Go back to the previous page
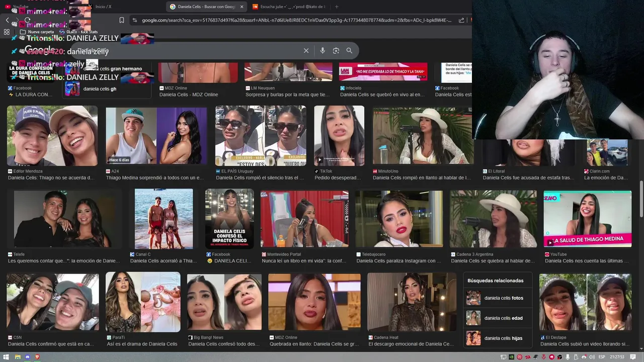 [7, 20]
